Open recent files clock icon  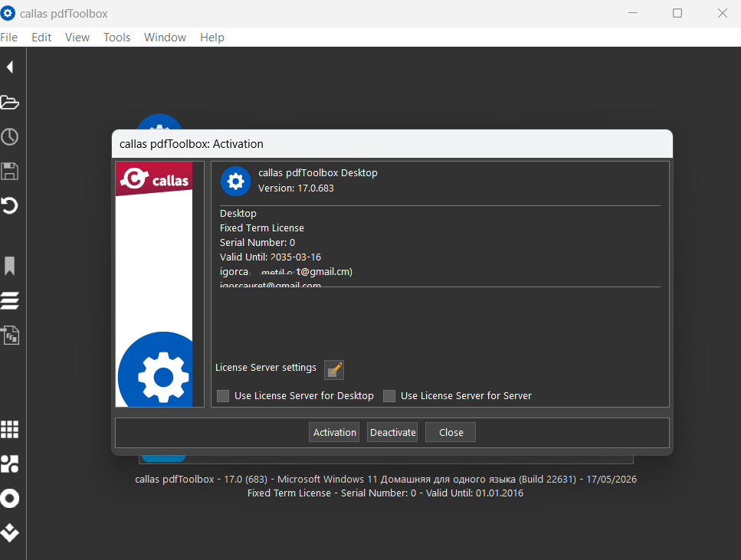pyautogui.click(x=9, y=136)
